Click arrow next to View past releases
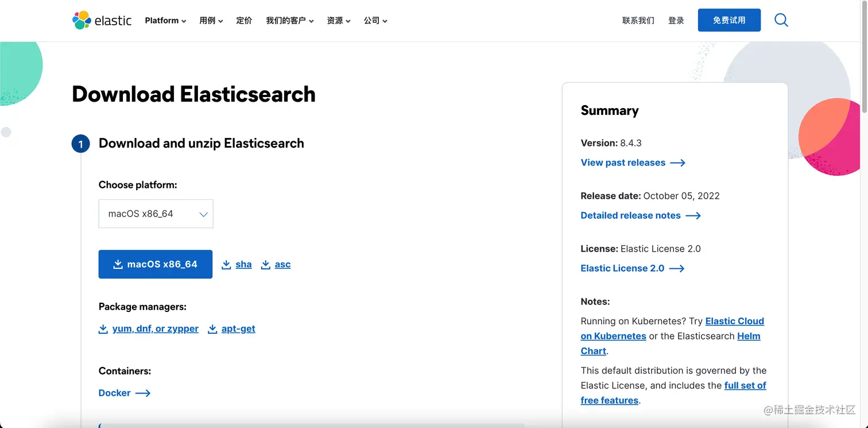 click(678, 163)
